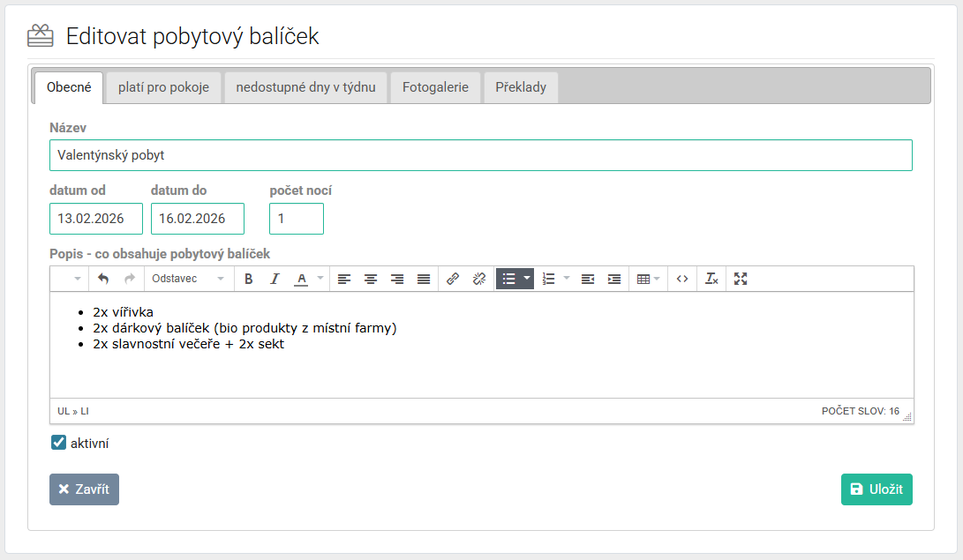Uncheck the aktivní checkbox

[59, 443]
